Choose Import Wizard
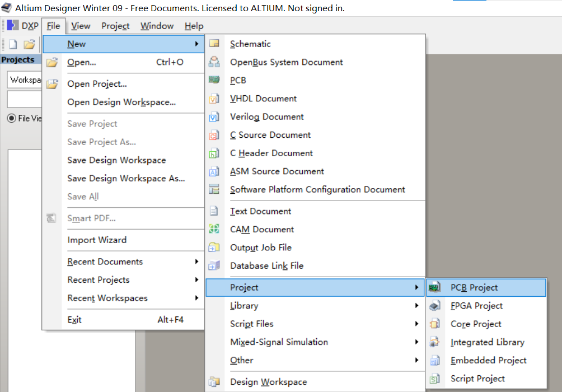Image resolution: width=562 pixels, height=392 pixels. click(x=124, y=240)
